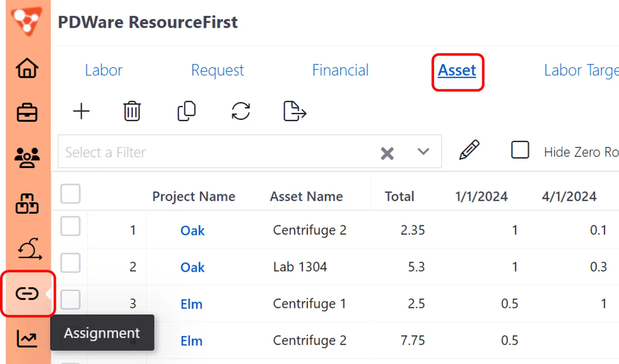Click the PDWare logo icon
619x364 pixels.
(26, 20)
